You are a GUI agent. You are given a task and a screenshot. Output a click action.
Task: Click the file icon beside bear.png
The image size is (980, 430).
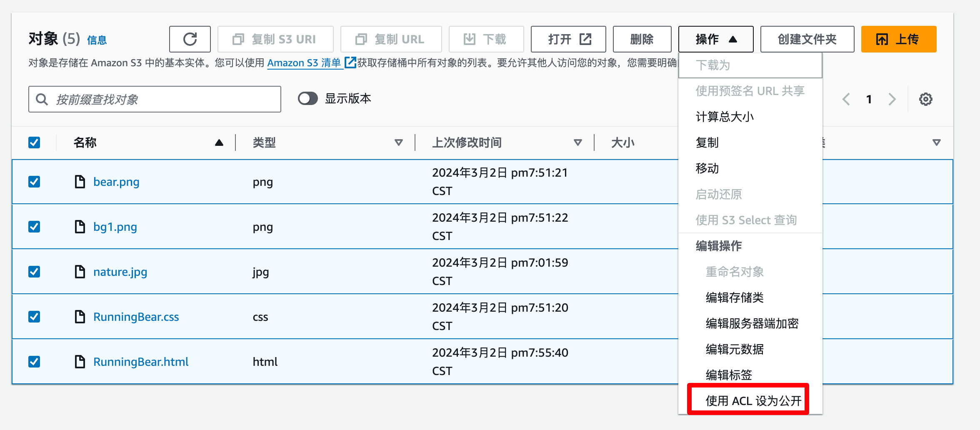[80, 182]
